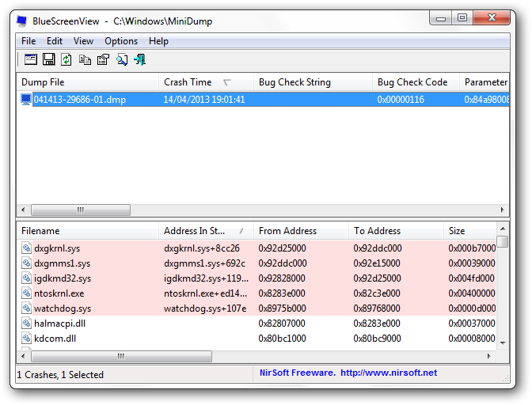This screenshot has width=532, height=405.
Task: Open the Edit menu
Action: pyautogui.click(x=55, y=41)
